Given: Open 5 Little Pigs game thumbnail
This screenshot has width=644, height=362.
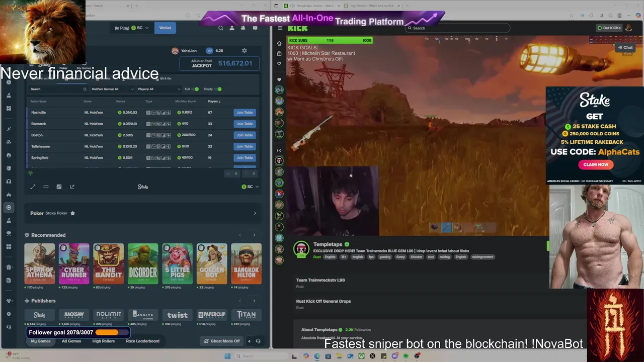Looking at the screenshot, I should click(x=177, y=264).
